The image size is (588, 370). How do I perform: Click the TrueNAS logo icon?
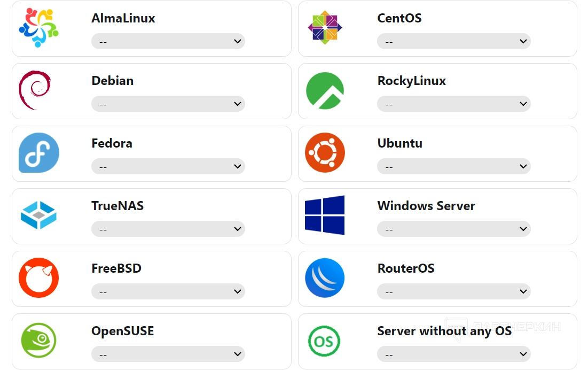pos(38,215)
